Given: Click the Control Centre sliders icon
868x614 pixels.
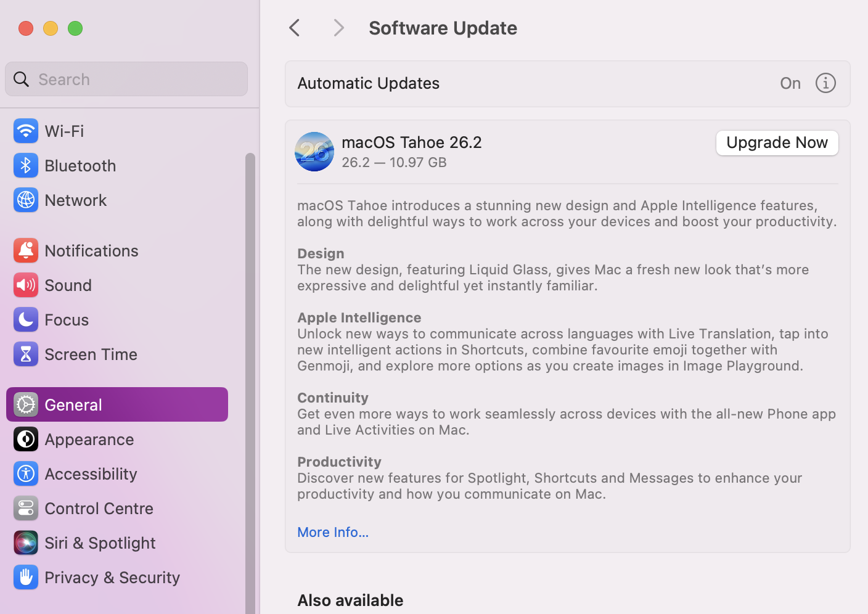Looking at the screenshot, I should click(x=26, y=508).
